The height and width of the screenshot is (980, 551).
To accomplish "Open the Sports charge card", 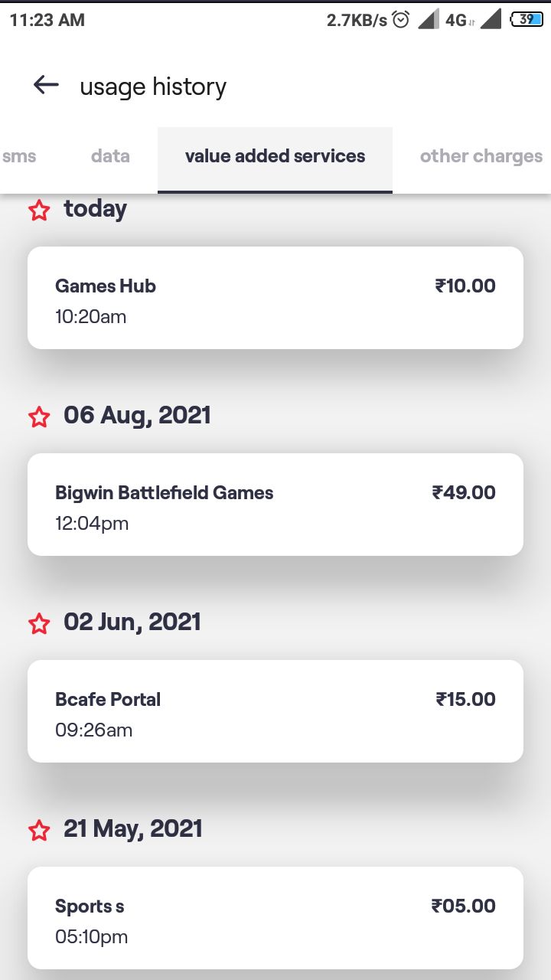I will point(275,918).
